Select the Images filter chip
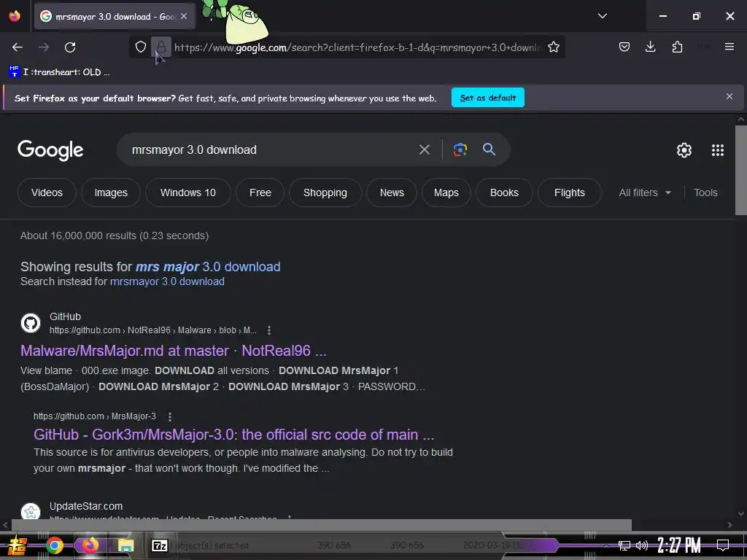Viewport: 747px width, 560px height. (x=111, y=192)
